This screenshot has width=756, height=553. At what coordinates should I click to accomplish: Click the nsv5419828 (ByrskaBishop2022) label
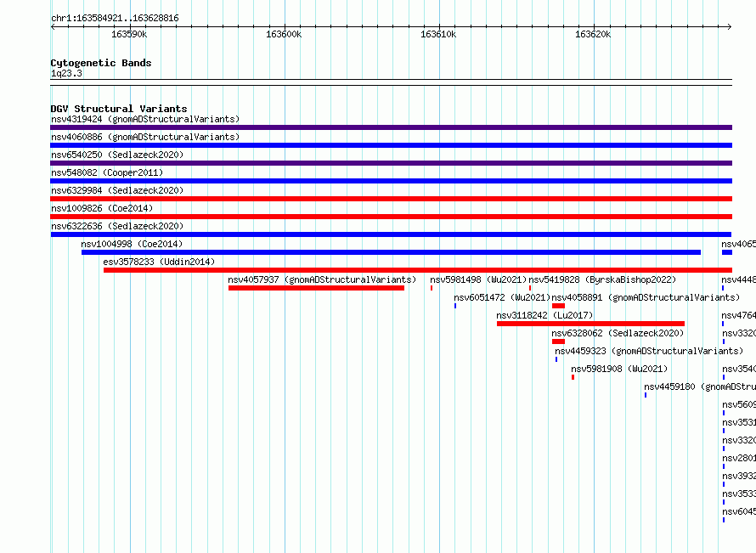pos(603,279)
